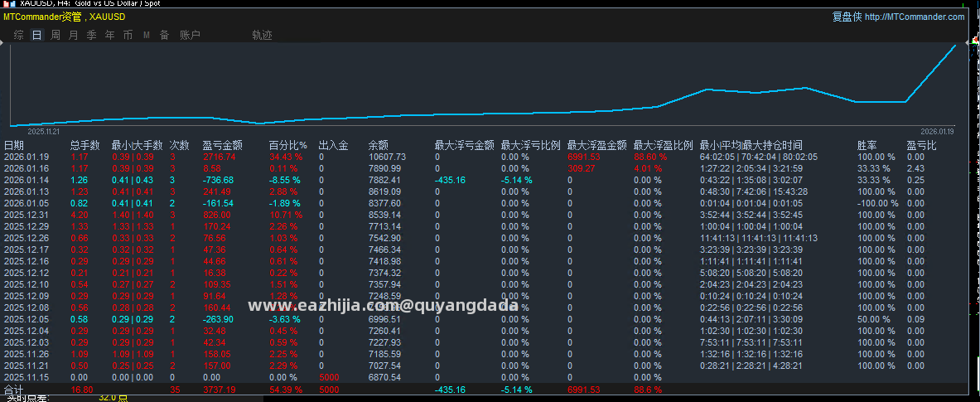This screenshot has height=402, width=980.
Task: Open the 季 quarterly tab
Action: [92, 36]
